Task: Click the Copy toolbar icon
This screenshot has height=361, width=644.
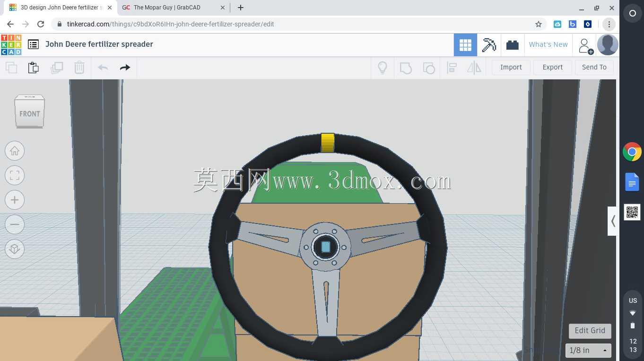Action: pos(11,68)
